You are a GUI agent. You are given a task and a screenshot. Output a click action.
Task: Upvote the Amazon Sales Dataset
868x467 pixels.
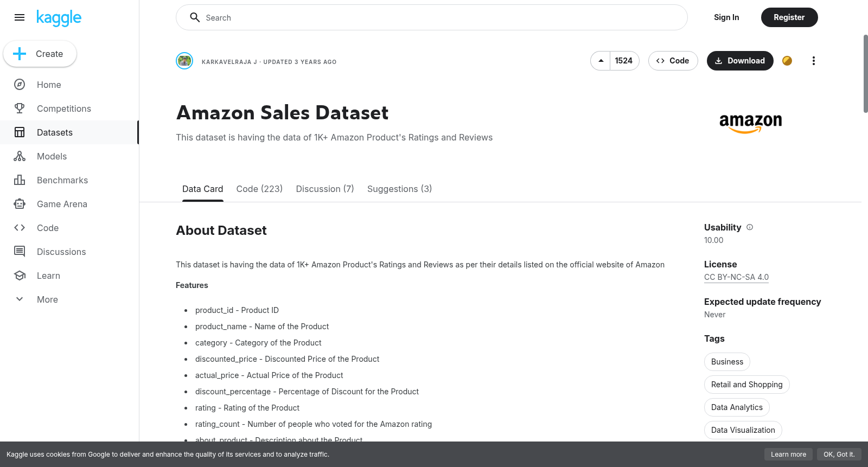pos(601,61)
